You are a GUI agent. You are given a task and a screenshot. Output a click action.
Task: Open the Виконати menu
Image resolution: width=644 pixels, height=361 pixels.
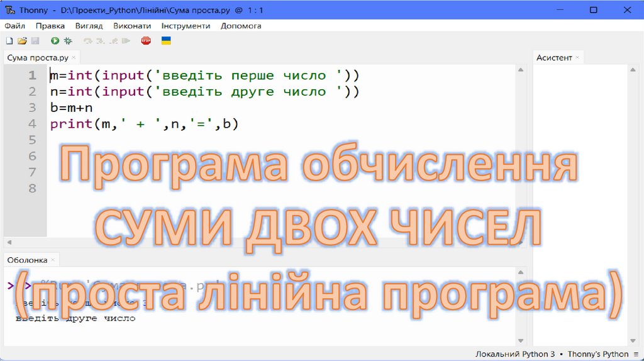[132, 26]
